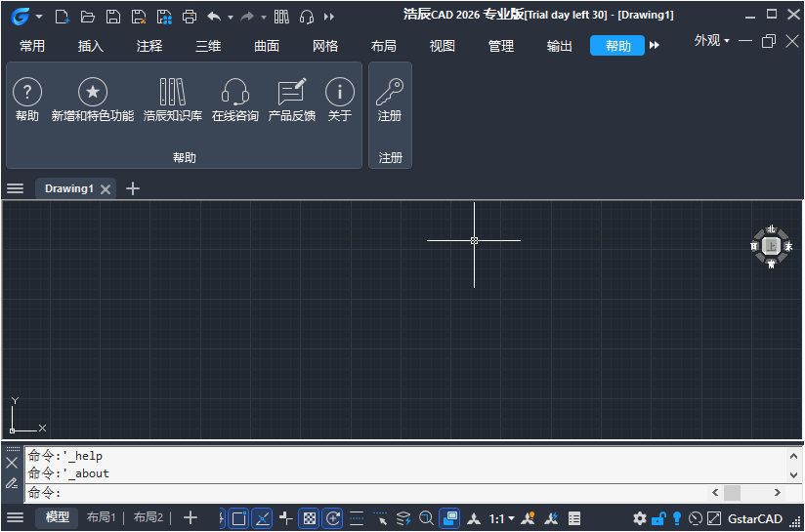The width and height of the screenshot is (805, 532).
Task: Click the Print icon in quick access toolbar
Action: 190,17
